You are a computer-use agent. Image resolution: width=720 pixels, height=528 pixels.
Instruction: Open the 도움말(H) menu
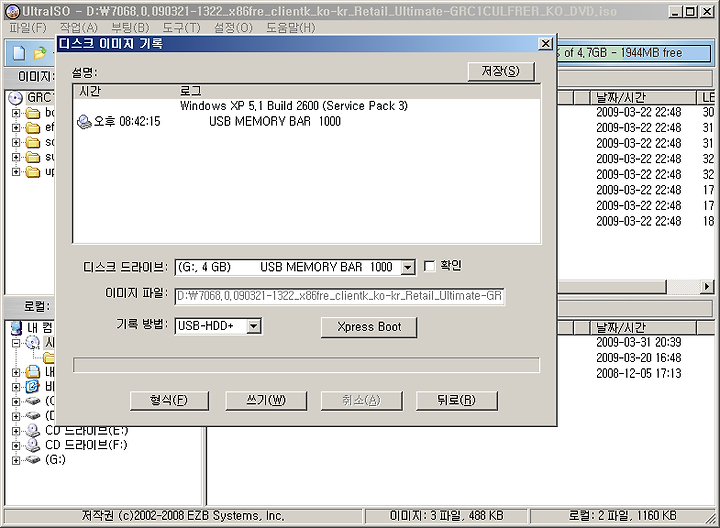tap(291, 28)
